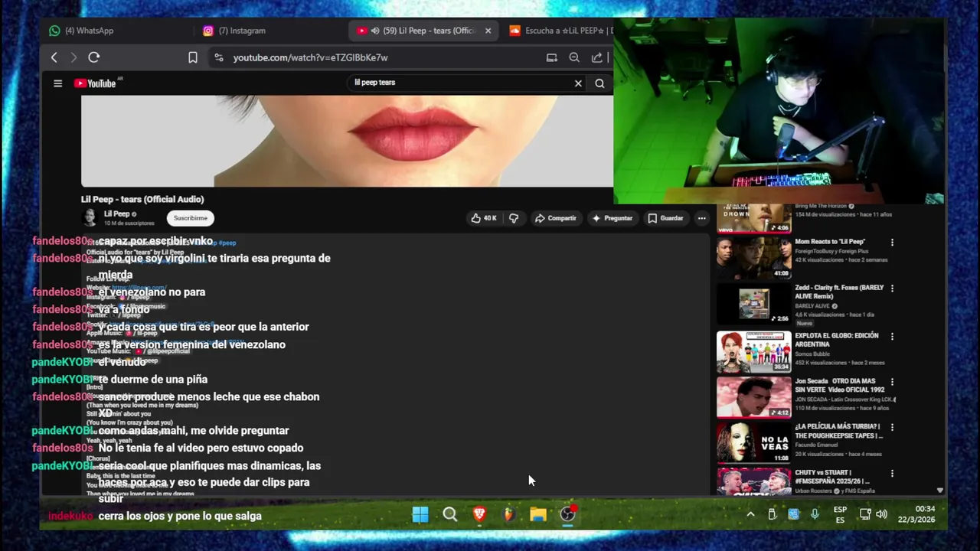Open the NO LA VEAS Poughkeepsie Tapes thumbnail
Image resolution: width=980 pixels, height=551 pixels.
pyautogui.click(x=753, y=442)
